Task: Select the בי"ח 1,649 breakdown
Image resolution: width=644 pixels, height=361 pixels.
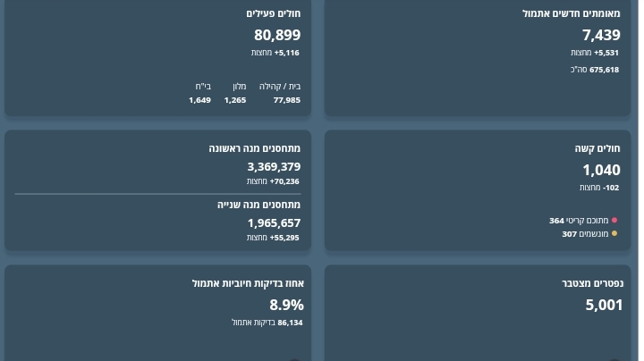Action: coord(200,94)
